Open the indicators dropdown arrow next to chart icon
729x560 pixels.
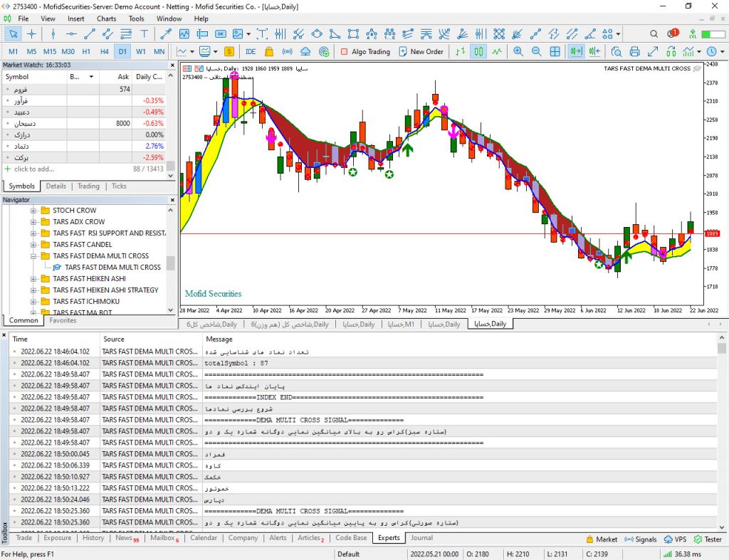click(x=215, y=51)
